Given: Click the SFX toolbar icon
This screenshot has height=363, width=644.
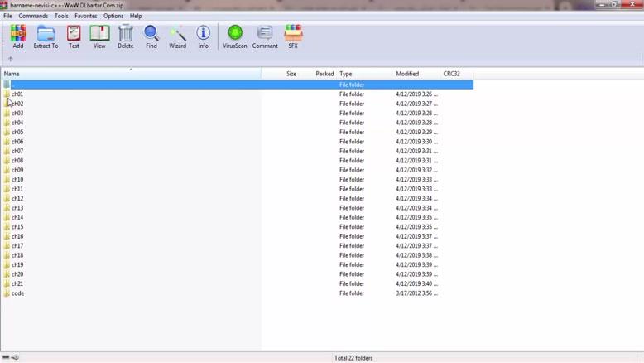Looking at the screenshot, I should [x=293, y=36].
